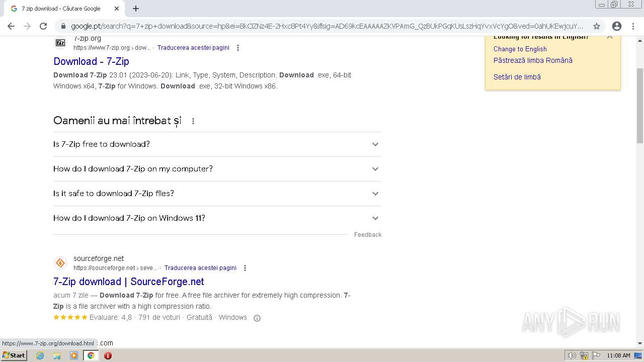Open the red Opera-style taskbar icon
The width and height of the screenshot is (644, 362).
[108, 355]
